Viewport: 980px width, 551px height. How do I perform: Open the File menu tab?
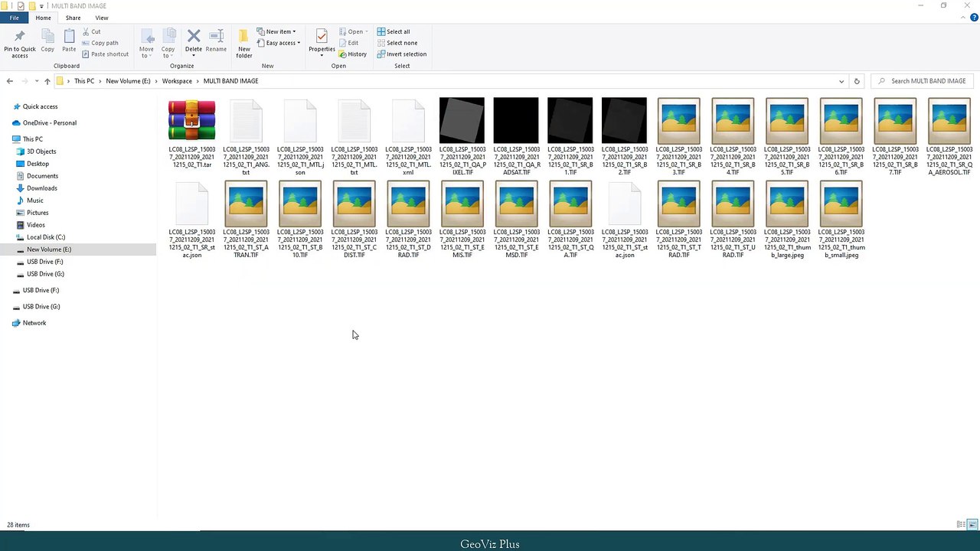(x=14, y=18)
